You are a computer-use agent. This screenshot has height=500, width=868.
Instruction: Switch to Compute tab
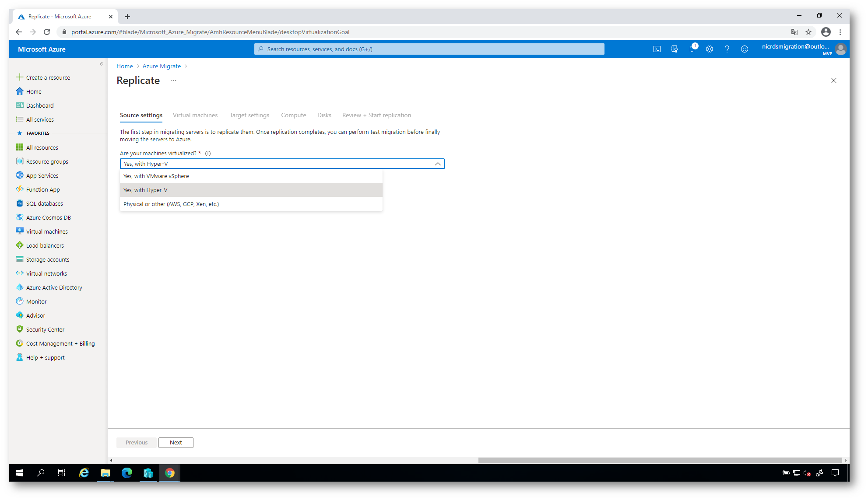point(294,115)
